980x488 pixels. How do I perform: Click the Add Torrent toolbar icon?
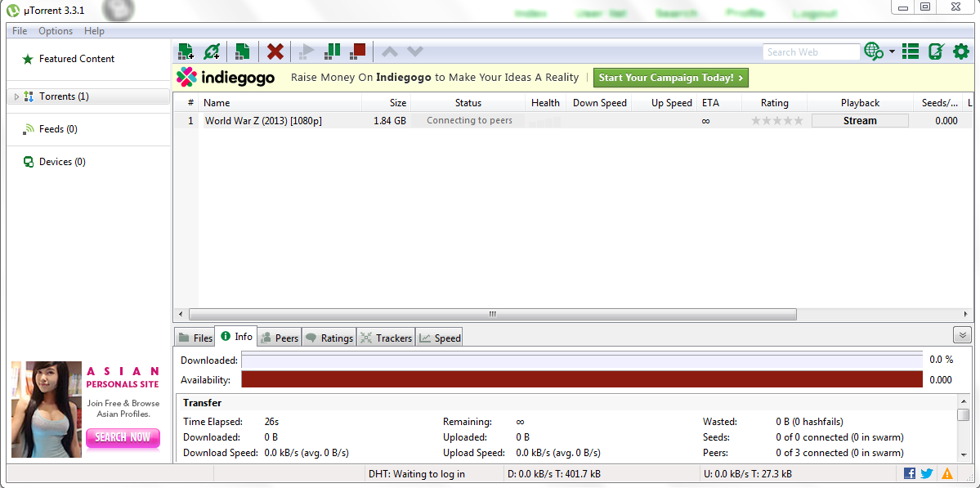click(186, 51)
